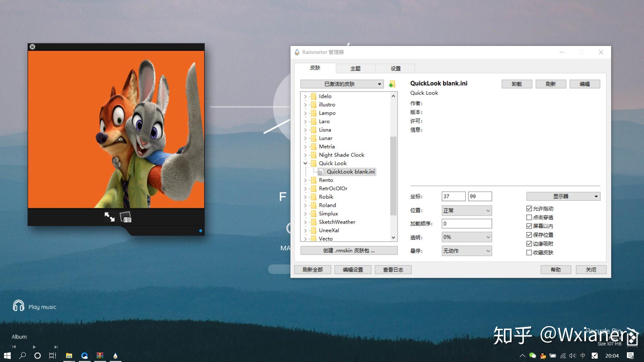The height and width of the screenshot is (362, 644).
Task: Expand the illustro folder
Action: [x=305, y=105]
